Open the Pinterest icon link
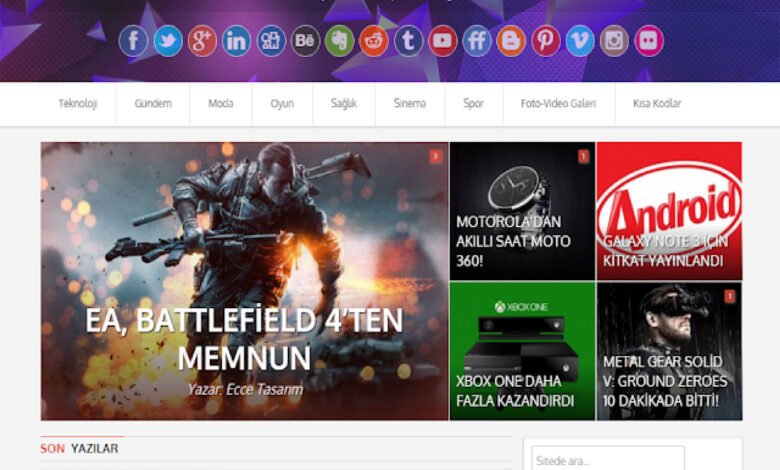Screen dimensions: 780x470 point(546,41)
